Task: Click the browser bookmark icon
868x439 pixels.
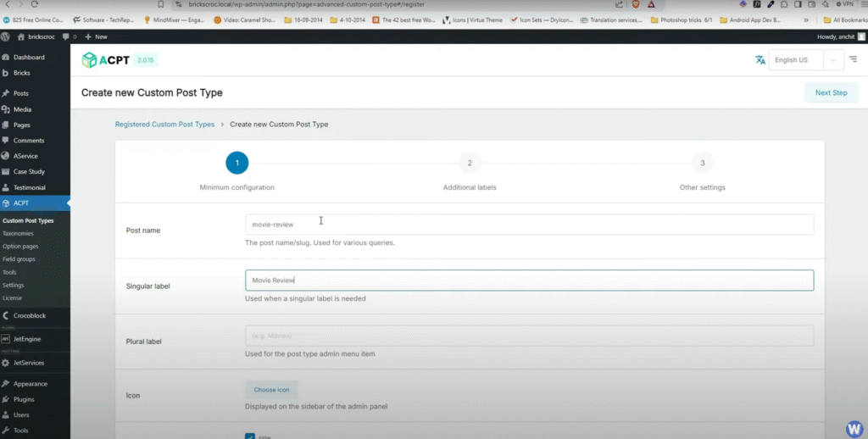Action: 160,4
